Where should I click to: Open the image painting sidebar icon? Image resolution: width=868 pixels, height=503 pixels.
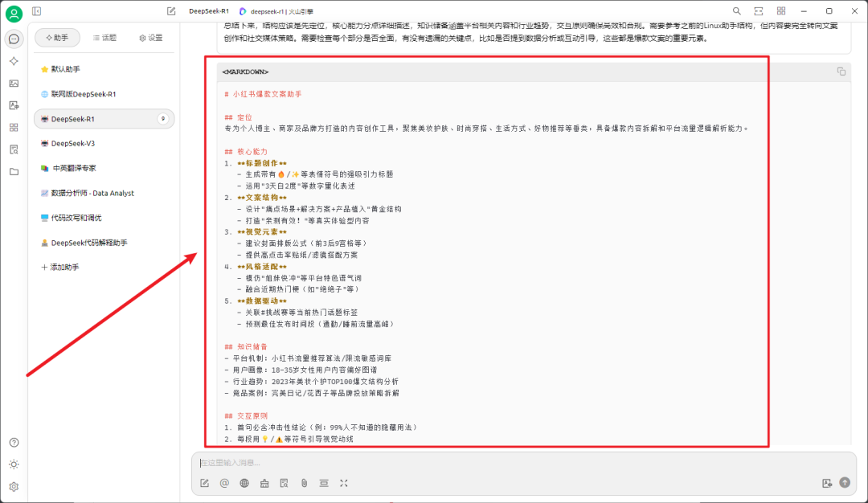pos(14,83)
